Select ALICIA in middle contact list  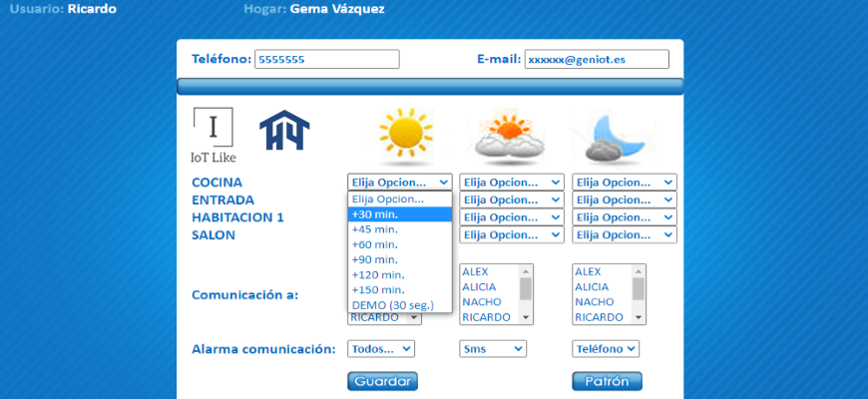(489, 286)
